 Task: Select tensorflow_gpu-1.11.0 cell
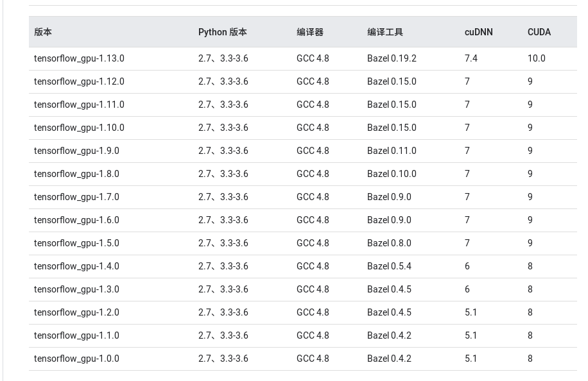(x=79, y=105)
